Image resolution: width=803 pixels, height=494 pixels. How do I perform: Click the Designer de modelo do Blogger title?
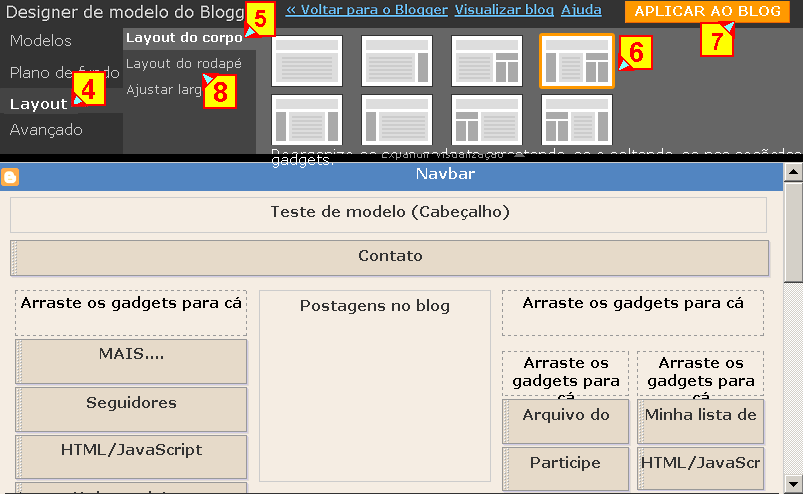tap(125, 12)
